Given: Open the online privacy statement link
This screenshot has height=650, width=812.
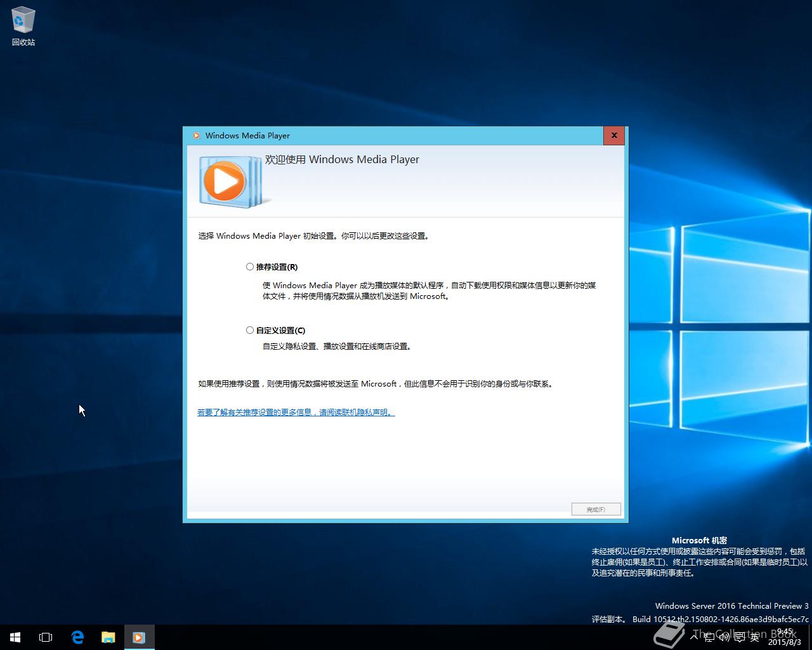Looking at the screenshot, I should [x=296, y=413].
